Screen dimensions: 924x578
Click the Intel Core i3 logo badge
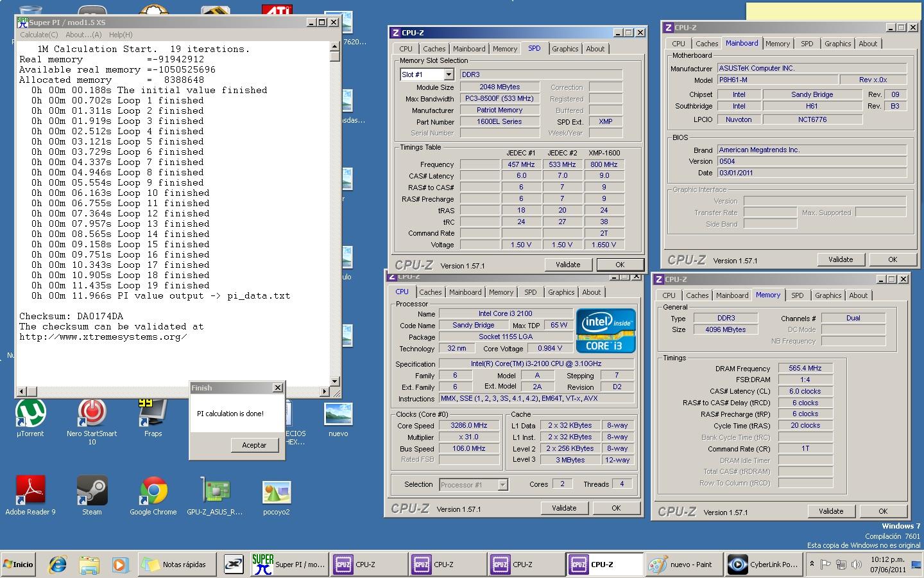(606, 331)
